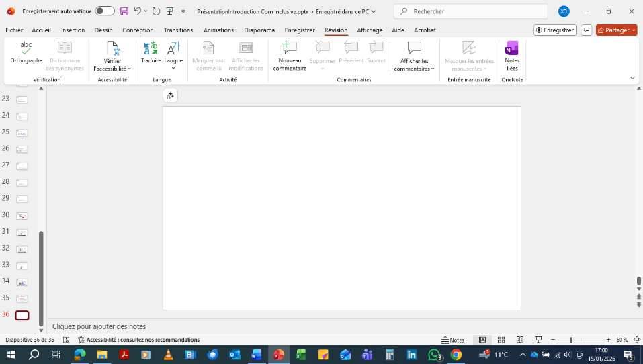Toggle normal view button in status bar

point(482,340)
